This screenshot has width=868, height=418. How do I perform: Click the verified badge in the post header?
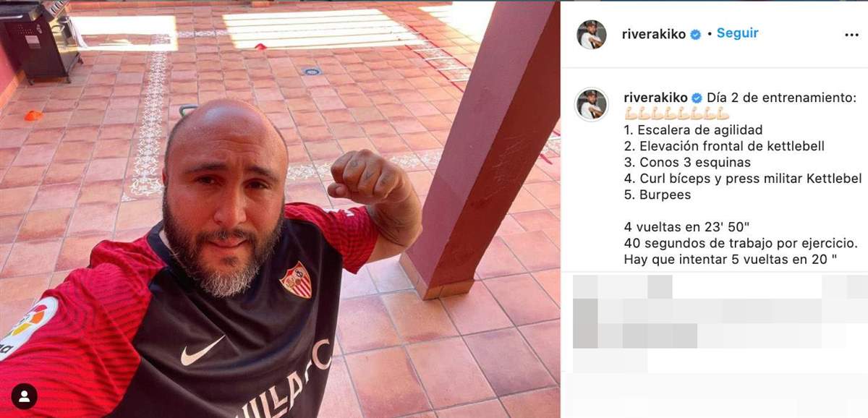click(696, 34)
